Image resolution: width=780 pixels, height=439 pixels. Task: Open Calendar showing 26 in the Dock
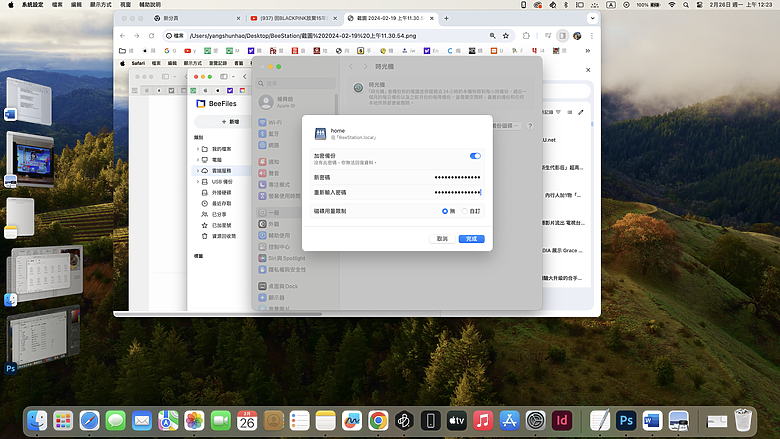pos(247,421)
